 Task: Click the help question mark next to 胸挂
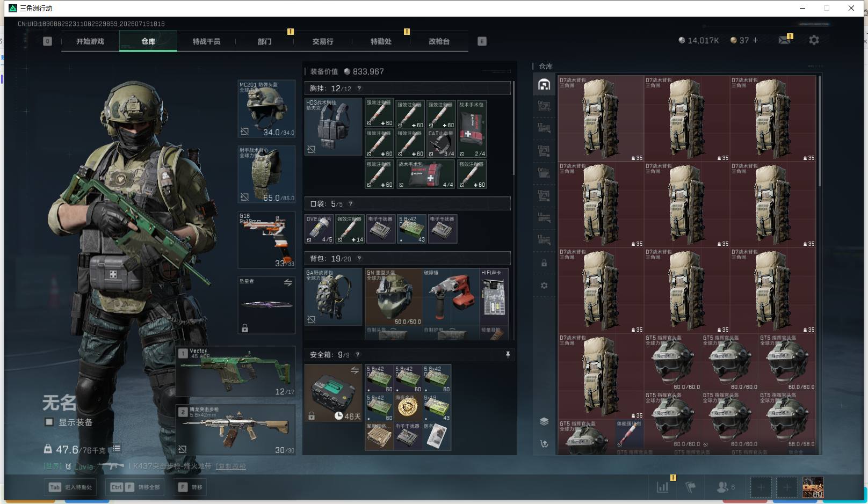tap(359, 89)
